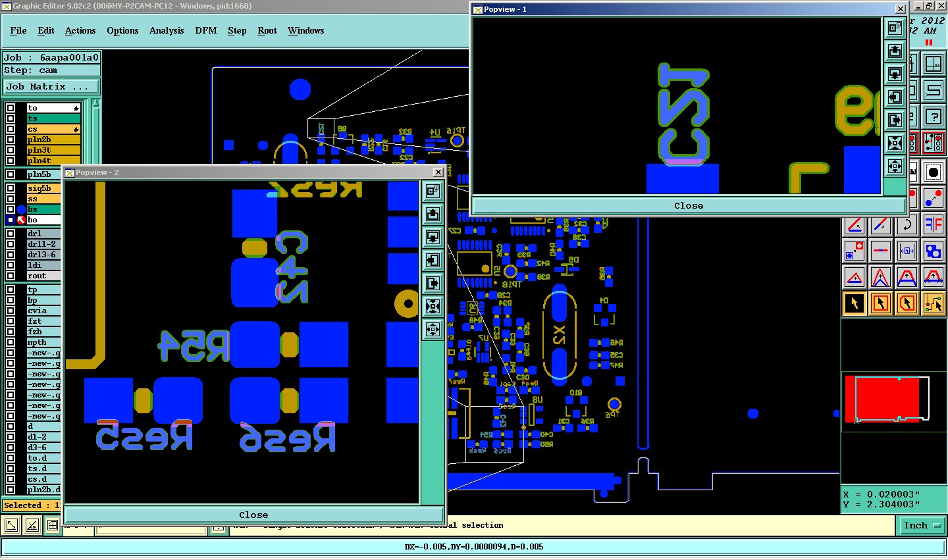Select the arrow-with-square-frame selection tool
Viewport: 948px width, 560px height.
(x=881, y=303)
